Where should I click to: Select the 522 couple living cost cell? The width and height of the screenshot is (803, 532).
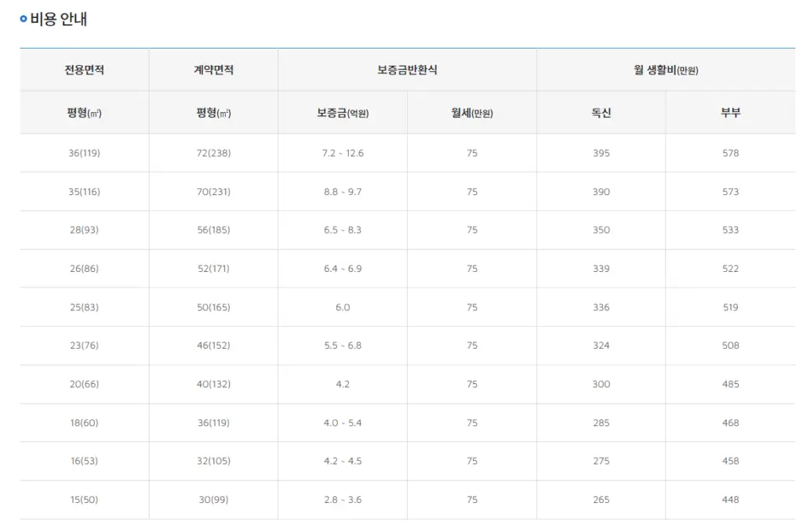coord(730,269)
